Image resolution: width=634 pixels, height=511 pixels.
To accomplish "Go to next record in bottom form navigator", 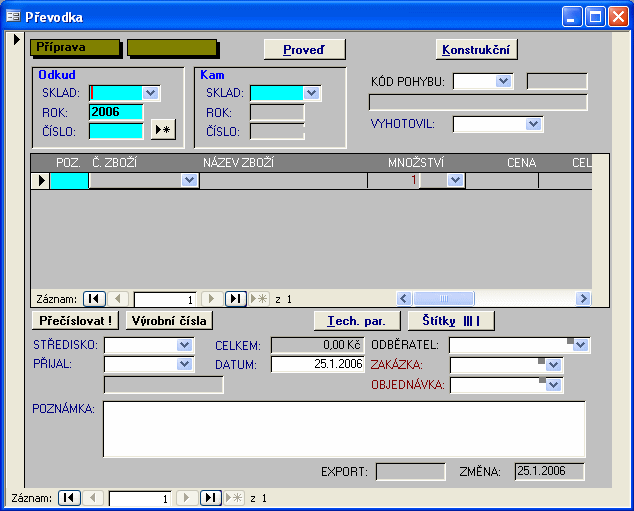I will 186,498.
